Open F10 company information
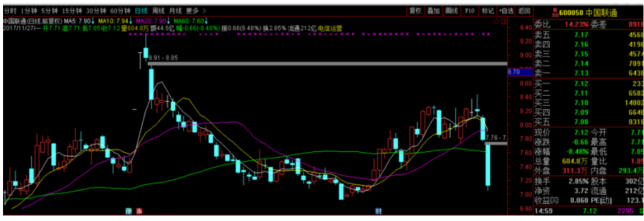644x221 pixels. coord(469,10)
